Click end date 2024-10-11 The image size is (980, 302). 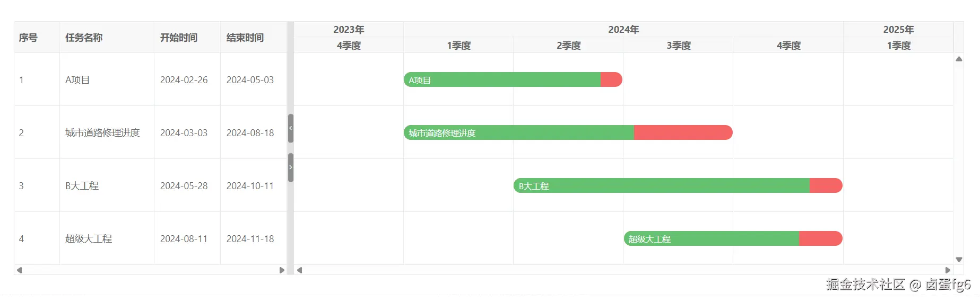[250, 186]
